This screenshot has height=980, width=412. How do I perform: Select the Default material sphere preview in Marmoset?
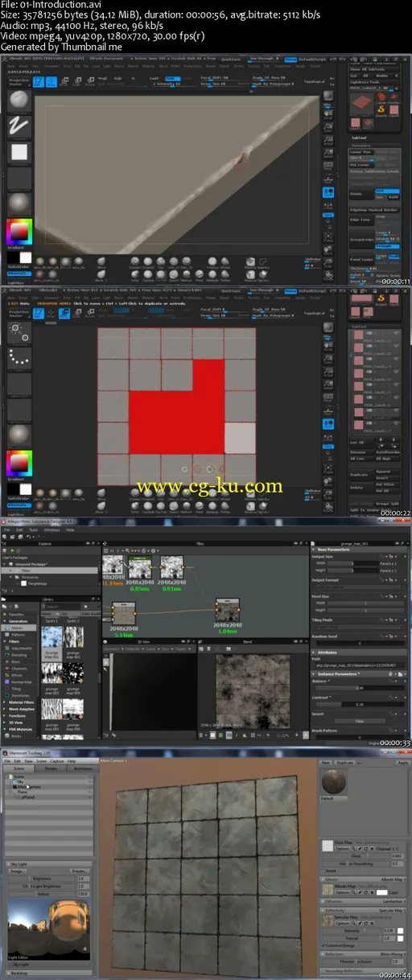[334, 781]
